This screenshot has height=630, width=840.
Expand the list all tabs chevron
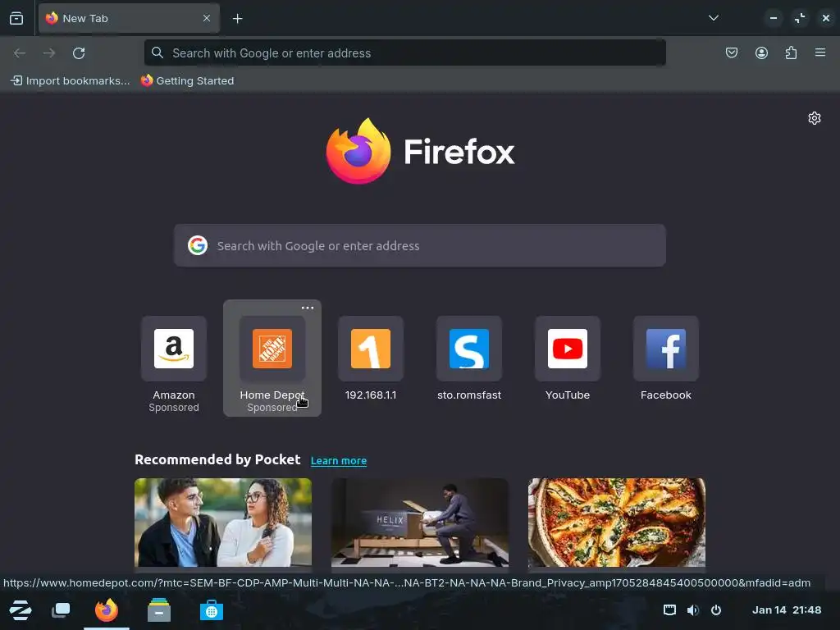pos(713,18)
